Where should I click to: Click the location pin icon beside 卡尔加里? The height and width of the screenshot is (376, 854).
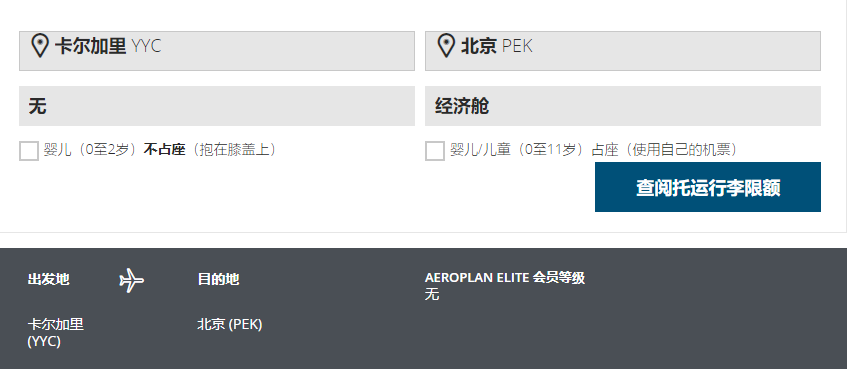click(x=40, y=45)
